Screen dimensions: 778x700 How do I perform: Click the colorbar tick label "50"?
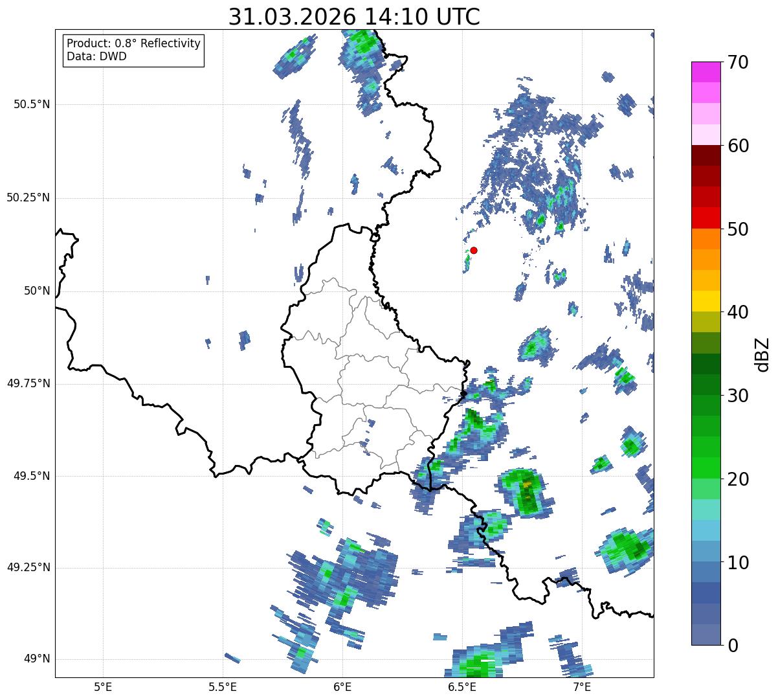[x=738, y=229]
